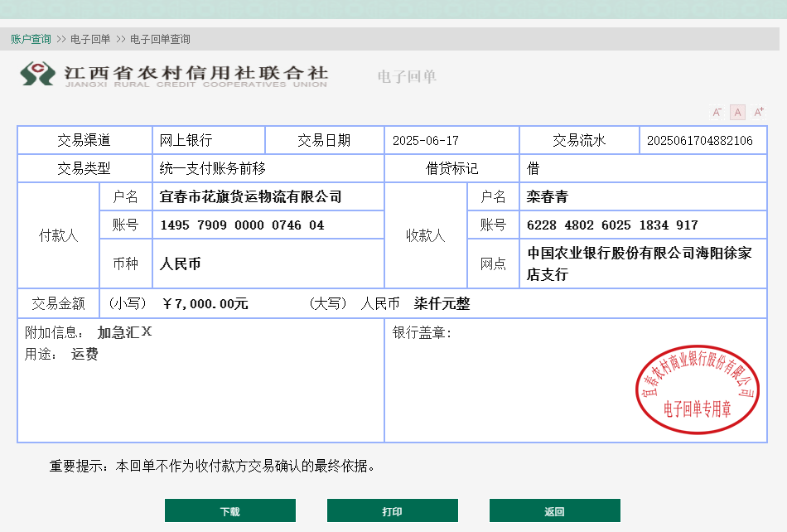Click the purpose value 运费

pyautogui.click(x=84, y=354)
